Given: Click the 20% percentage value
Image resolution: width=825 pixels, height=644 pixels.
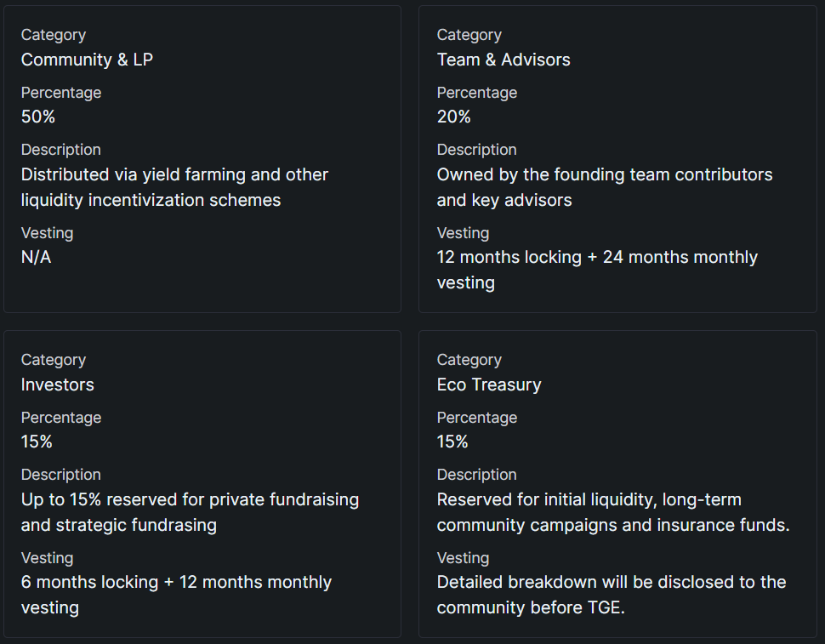Looking at the screenshot, I should point(454,117).
